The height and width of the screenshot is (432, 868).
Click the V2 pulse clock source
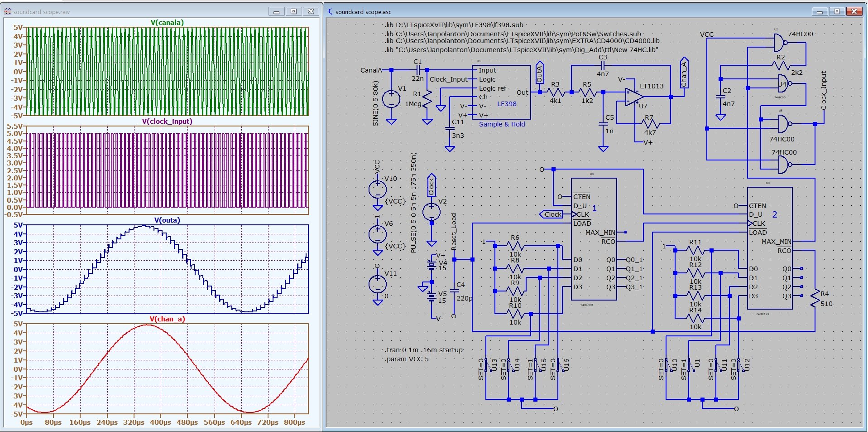coord(432,212)
